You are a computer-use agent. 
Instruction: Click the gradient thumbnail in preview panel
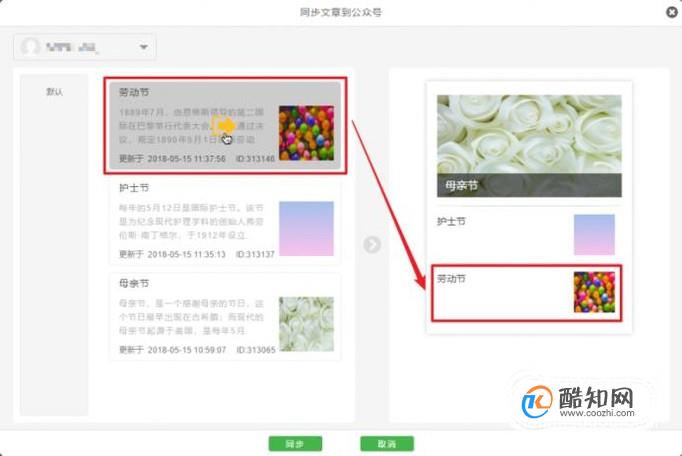pos(594,235)
